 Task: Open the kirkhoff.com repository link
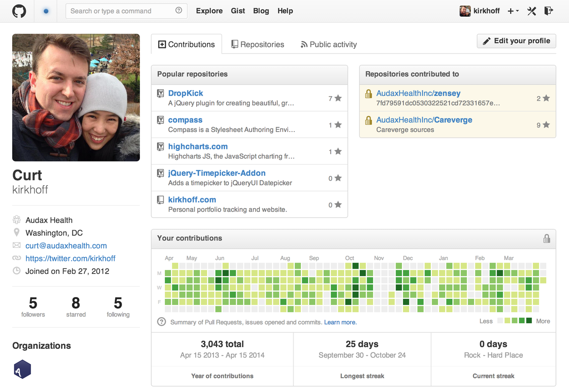click(x=192, y=199)
